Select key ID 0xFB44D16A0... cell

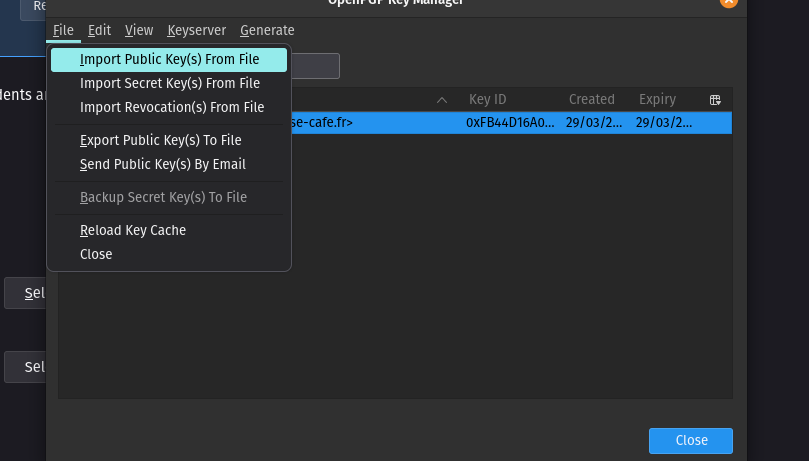coord(510,123)
